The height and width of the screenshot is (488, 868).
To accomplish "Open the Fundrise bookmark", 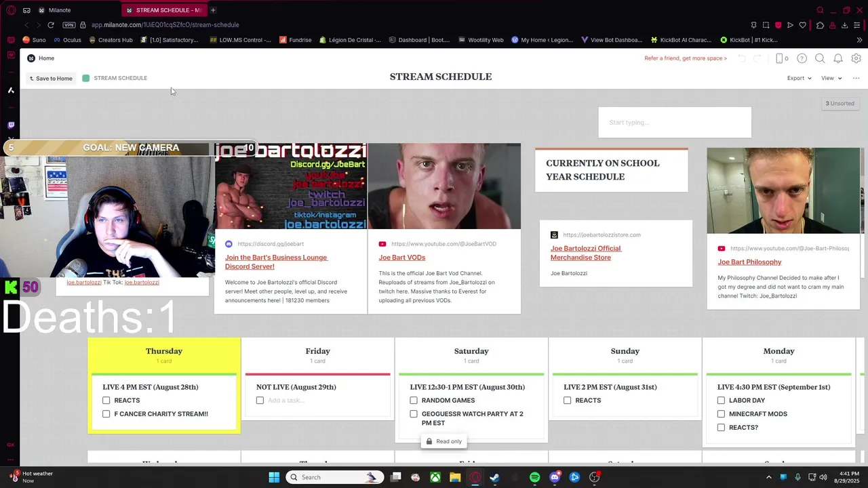I will click(296, 40).
